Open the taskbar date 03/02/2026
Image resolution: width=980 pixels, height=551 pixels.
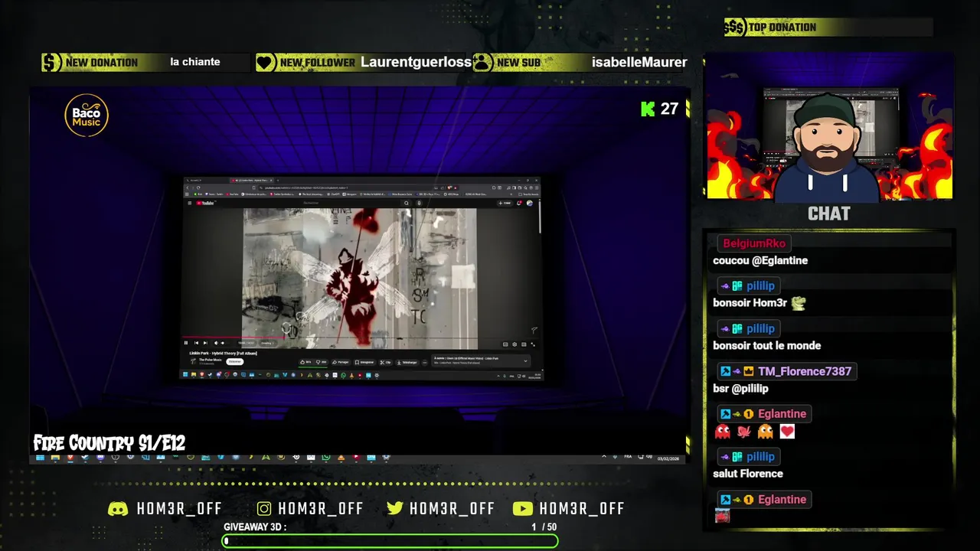click(x=668, y=458)
